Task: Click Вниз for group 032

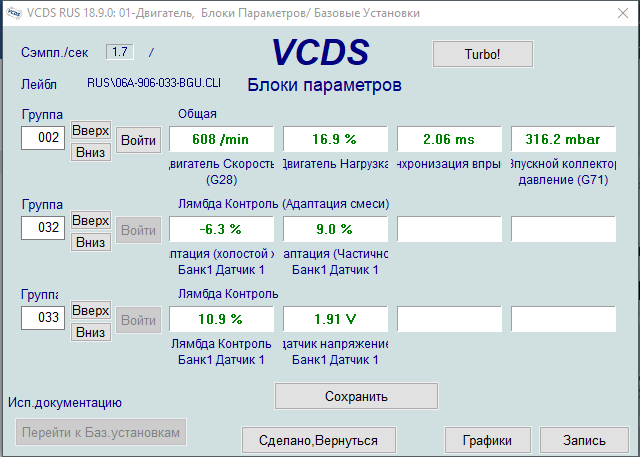Action: (x=91, y=242)
